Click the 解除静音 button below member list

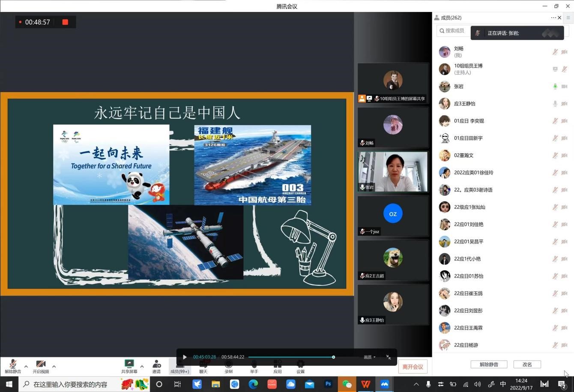[x=489, y=364]
